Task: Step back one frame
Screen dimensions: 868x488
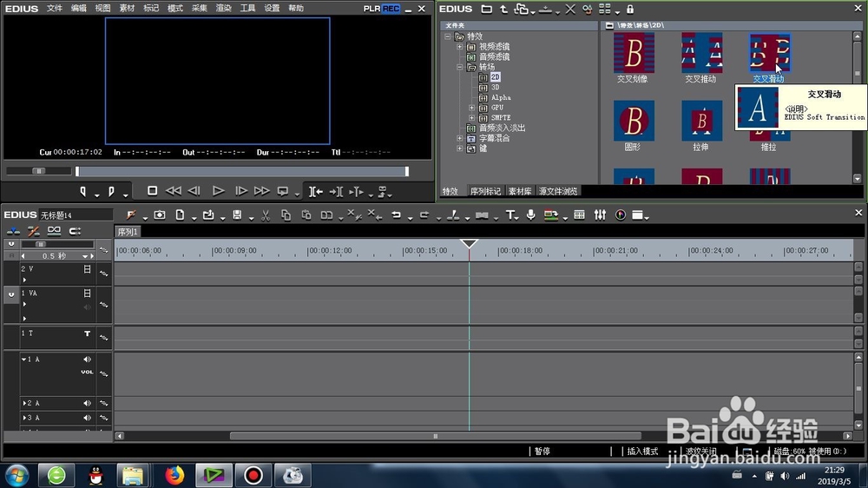Action: coord(194,190)
